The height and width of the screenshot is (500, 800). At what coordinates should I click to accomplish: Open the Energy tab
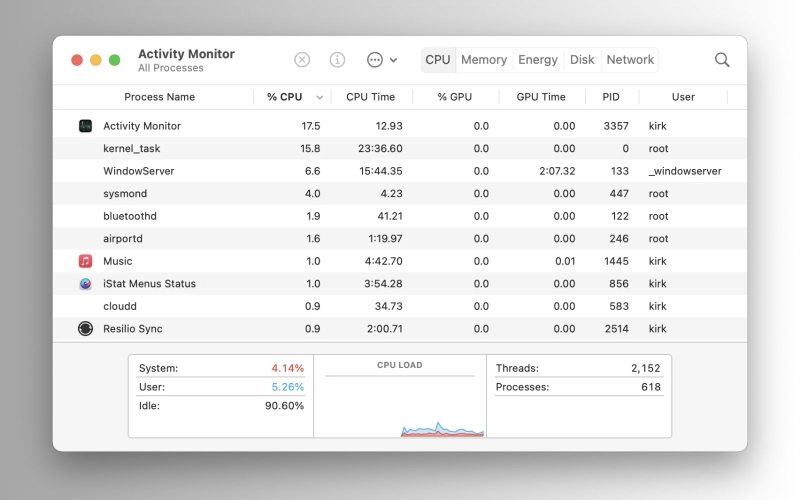tap(538, 60)
